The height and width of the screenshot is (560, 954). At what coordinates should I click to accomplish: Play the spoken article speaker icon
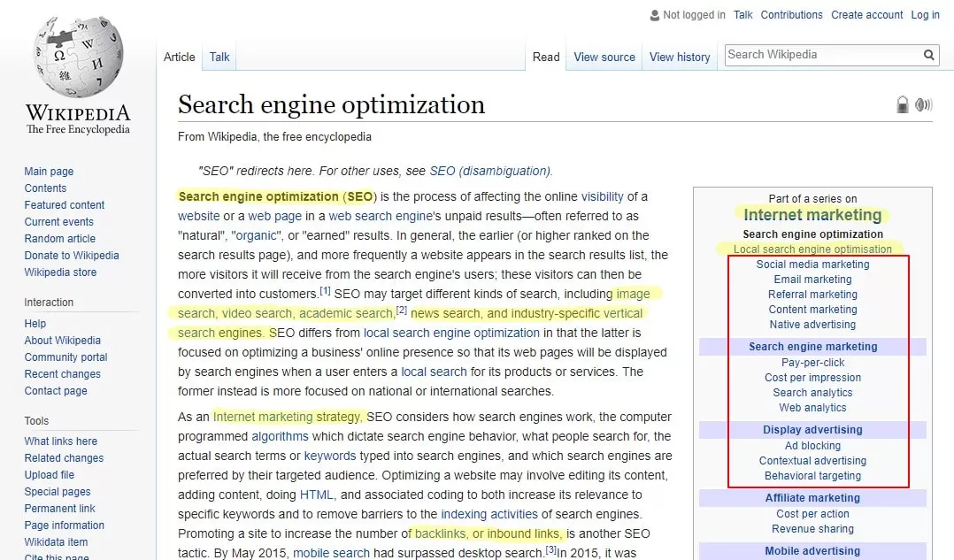pyautogui.click(x=923, y=104)
